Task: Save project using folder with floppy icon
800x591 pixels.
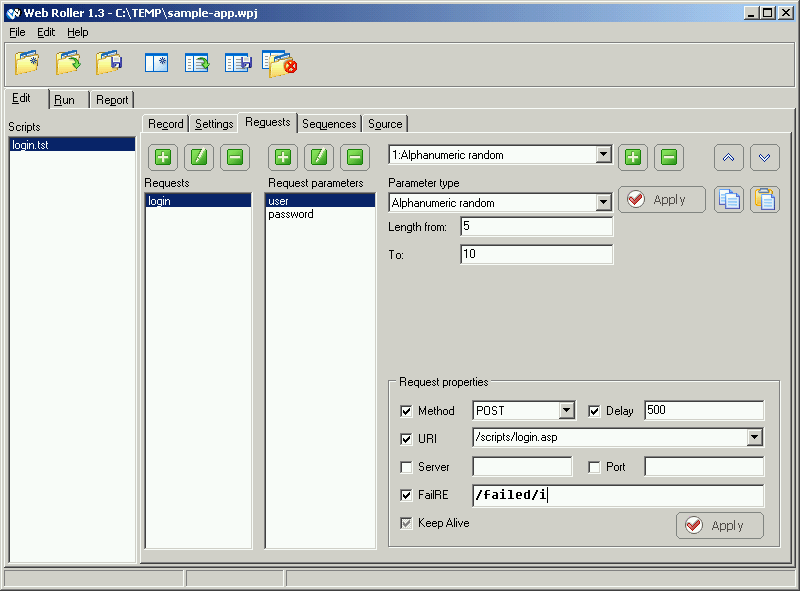Action: (x=109, y=63)
